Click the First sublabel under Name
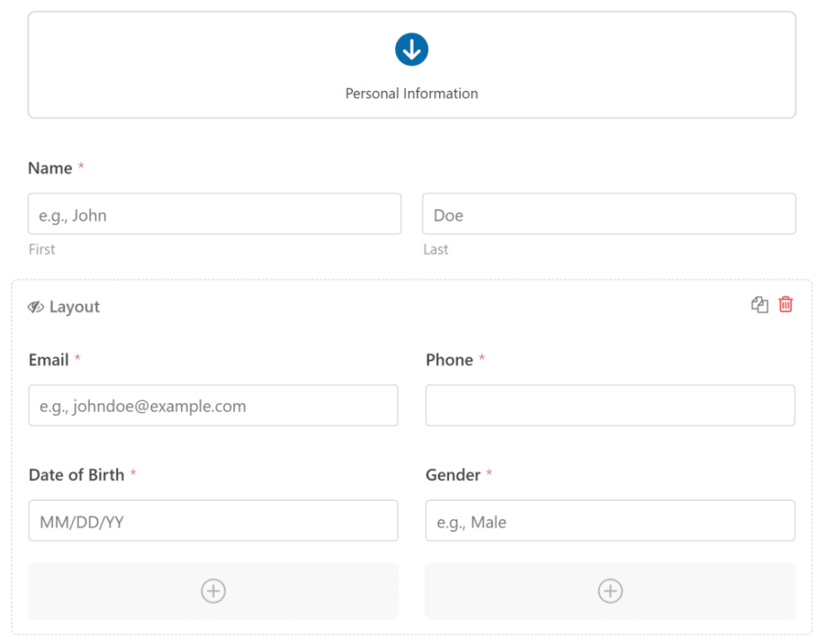Image resolution: width=824 pixels, height=644 pixels. [x=42, y=250]
